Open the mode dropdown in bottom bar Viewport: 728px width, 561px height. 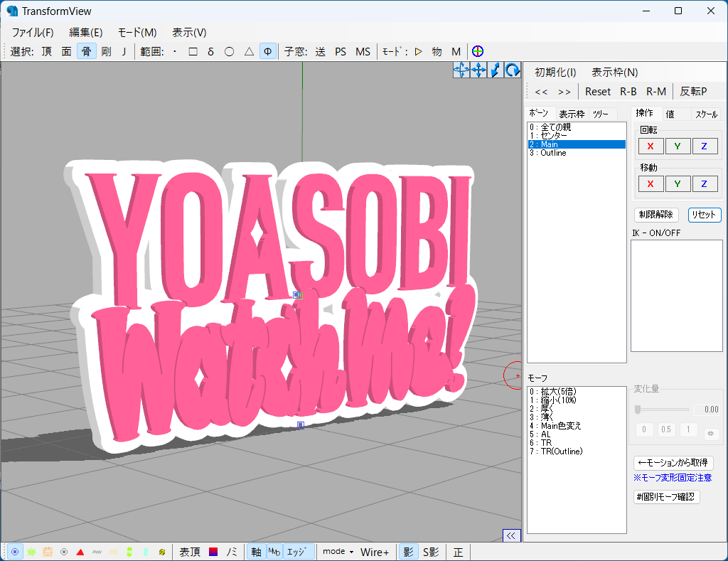click(338, 552)
